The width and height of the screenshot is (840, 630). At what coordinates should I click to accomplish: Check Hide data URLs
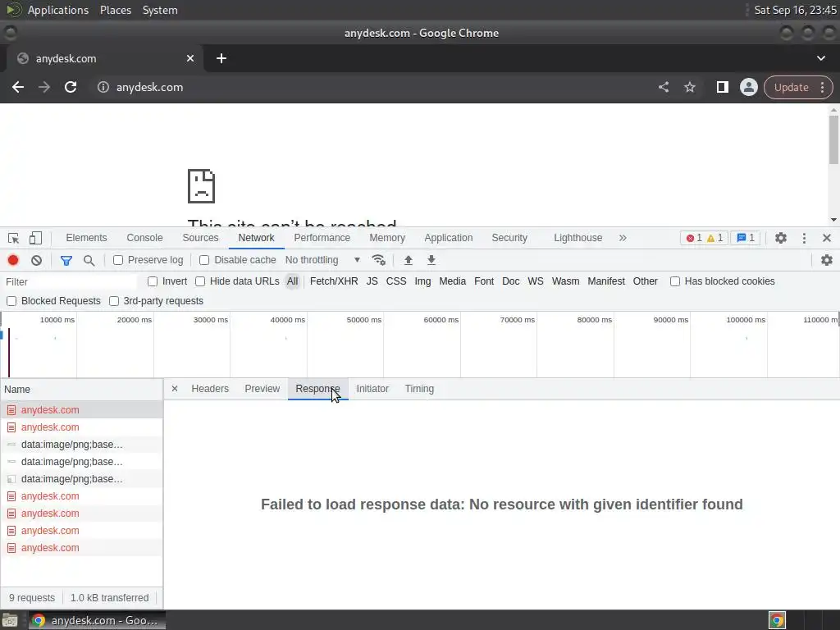point(200,282)
